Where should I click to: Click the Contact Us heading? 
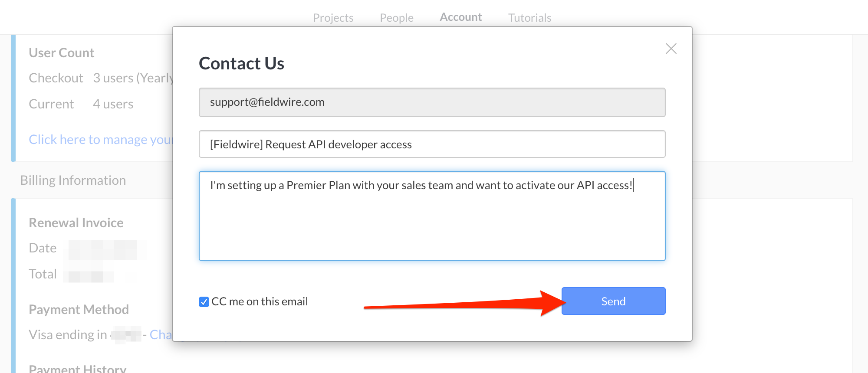coord(241,63)
